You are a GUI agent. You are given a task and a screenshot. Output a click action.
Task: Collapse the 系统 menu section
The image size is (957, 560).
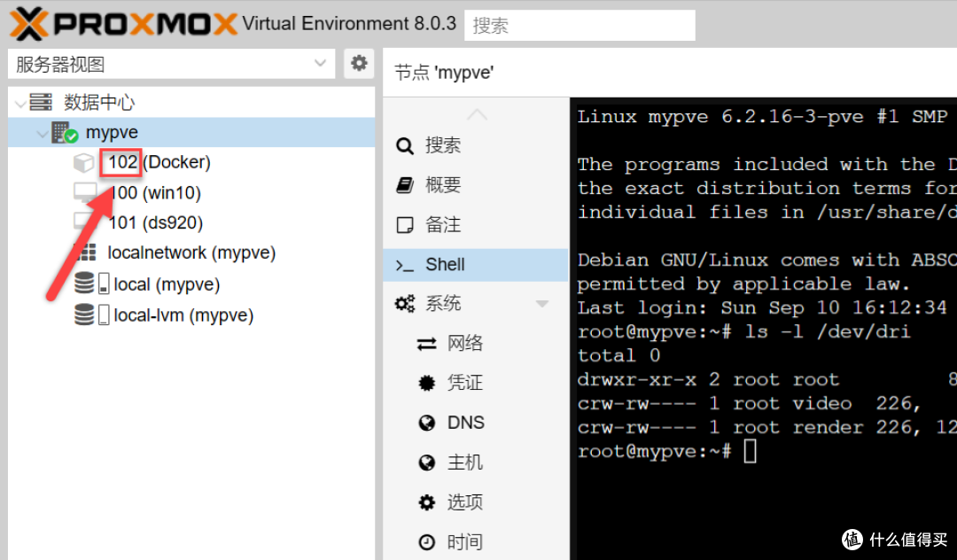click(x=542, y=304)
